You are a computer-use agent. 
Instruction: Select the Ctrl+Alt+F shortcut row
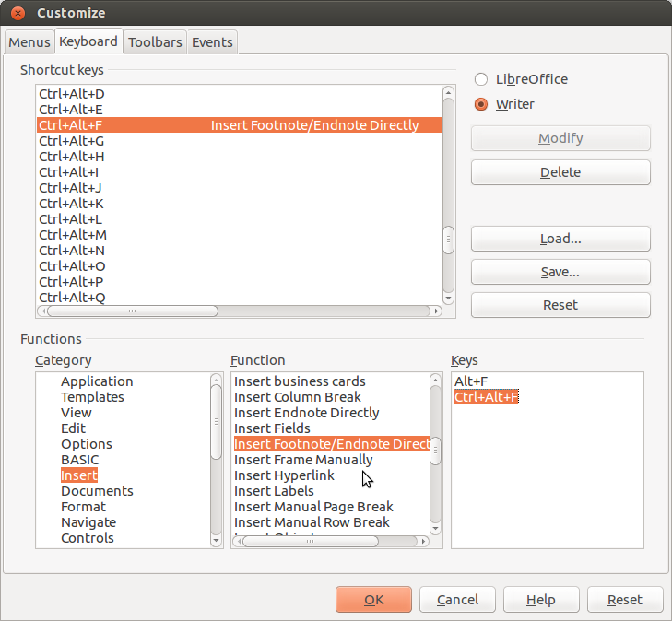click(240, 125)
